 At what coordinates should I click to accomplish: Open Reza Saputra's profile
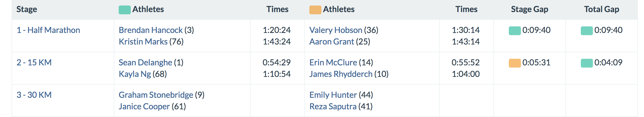click(x=333, y=106)
